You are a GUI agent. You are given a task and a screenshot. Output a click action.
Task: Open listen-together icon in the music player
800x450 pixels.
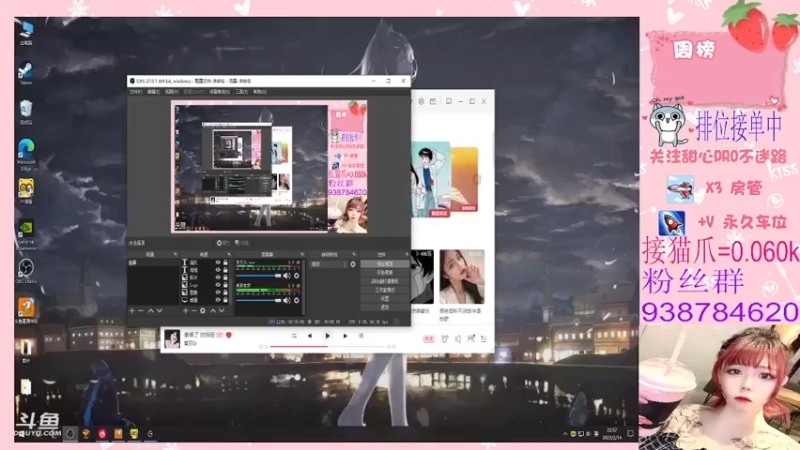(470, 339)
